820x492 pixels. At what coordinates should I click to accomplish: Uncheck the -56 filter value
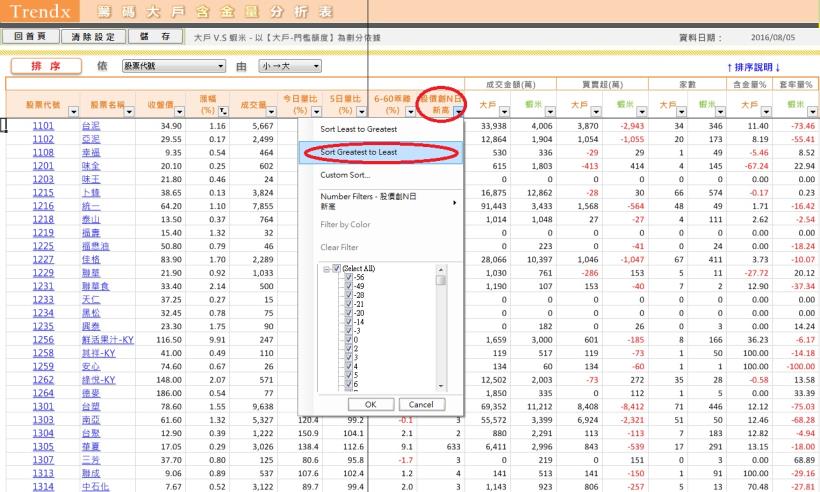click(349, 277)
